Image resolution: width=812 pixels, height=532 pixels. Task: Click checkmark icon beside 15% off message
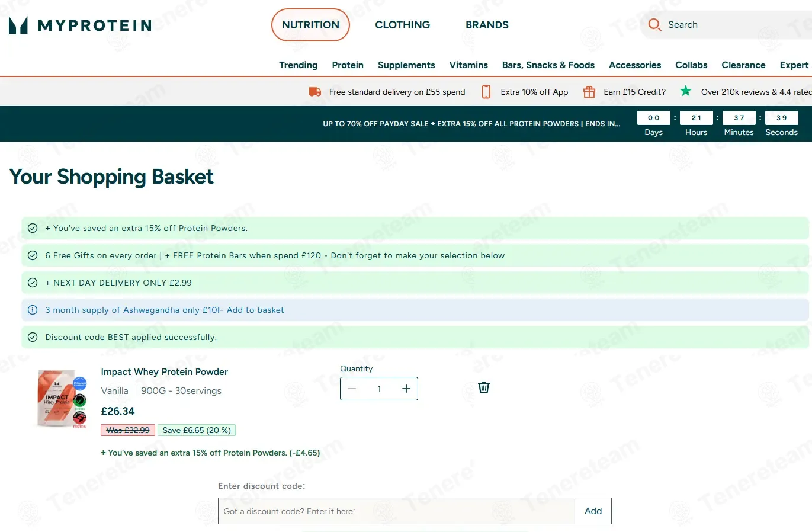click(33, 228)
